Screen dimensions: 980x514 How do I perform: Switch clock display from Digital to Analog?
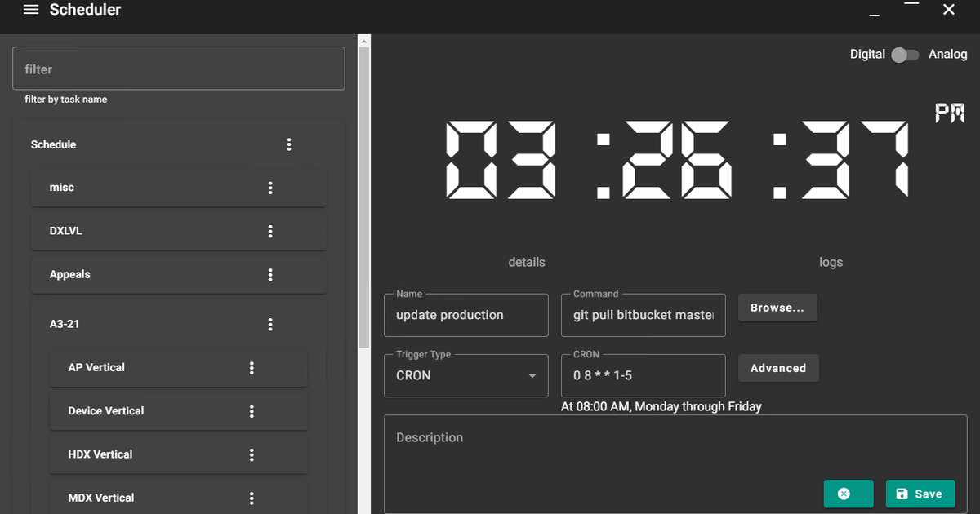click(x=905, y=54)
